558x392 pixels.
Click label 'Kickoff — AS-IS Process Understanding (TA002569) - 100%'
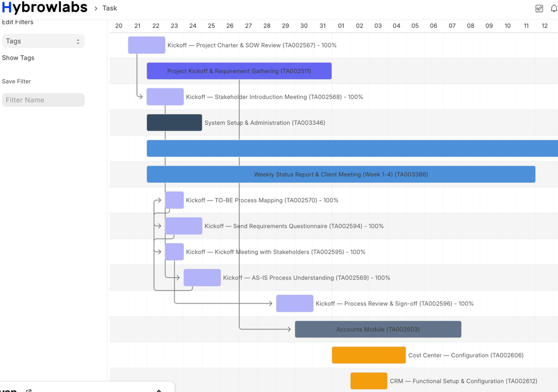(x=306, y=278)
